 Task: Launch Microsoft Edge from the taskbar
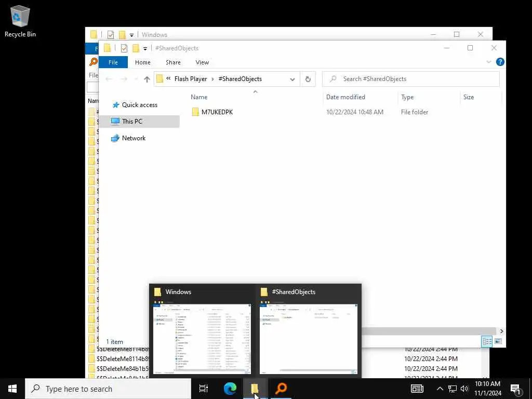(230, 389)
